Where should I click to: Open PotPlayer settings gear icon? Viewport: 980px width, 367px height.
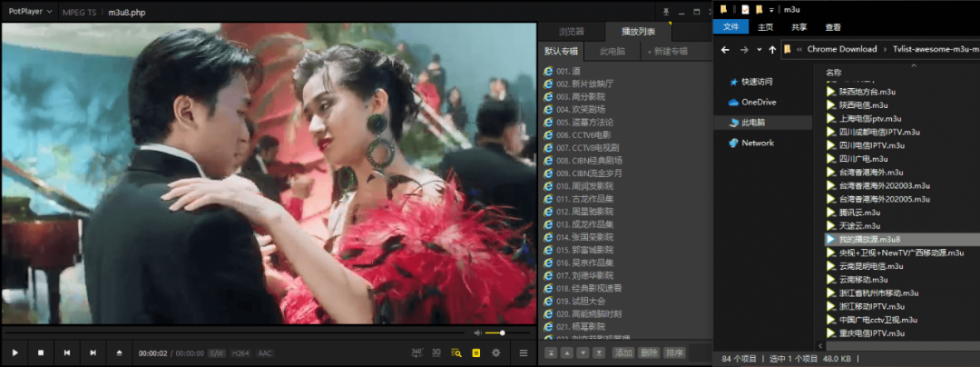(495, 352)
